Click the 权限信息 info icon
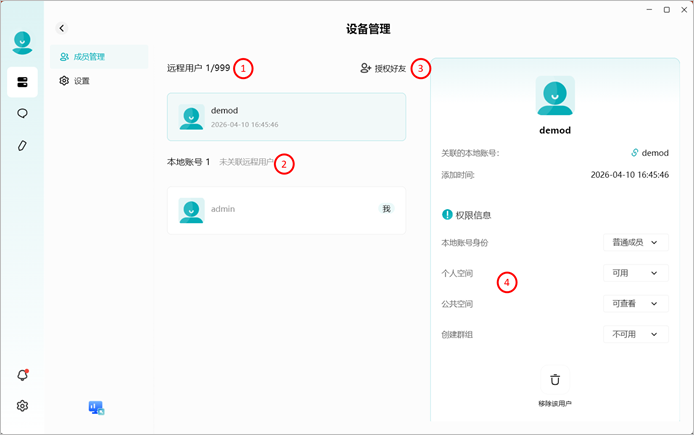The width and height of the screenshot is (694, 435). 447,215
